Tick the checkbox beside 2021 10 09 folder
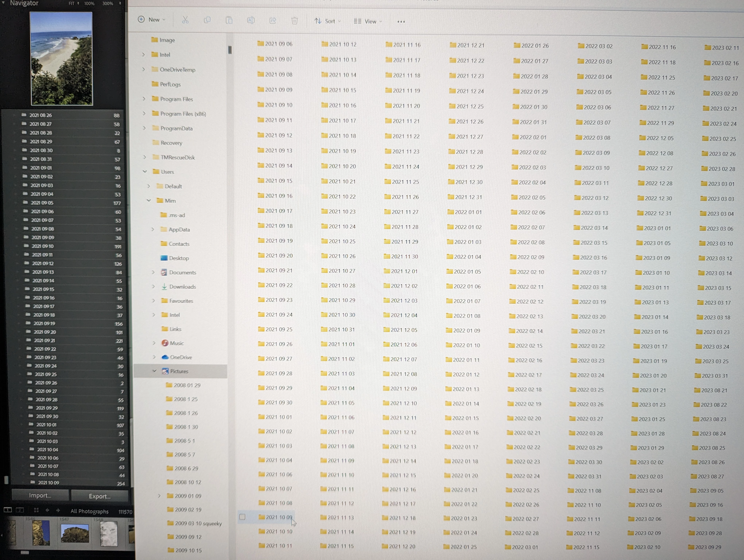The height and width of the screenshot is (560, 744). 242,517
